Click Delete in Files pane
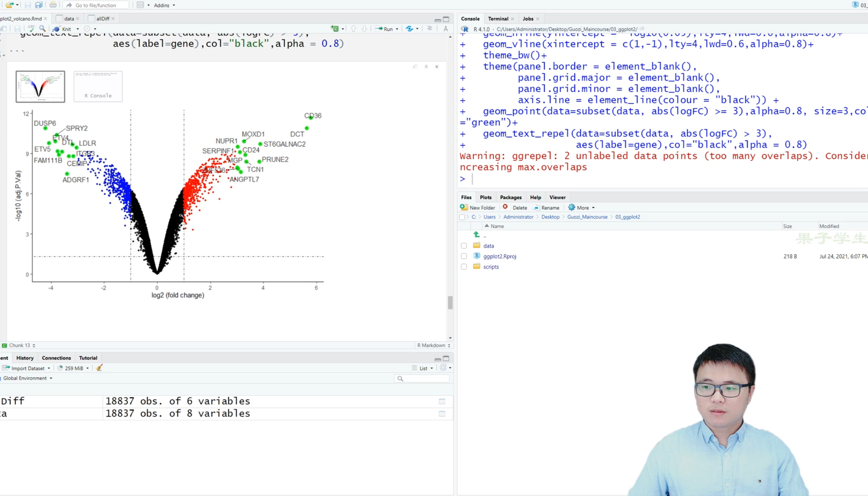Screen dimensions: 868x496 [x=515, y=207]
